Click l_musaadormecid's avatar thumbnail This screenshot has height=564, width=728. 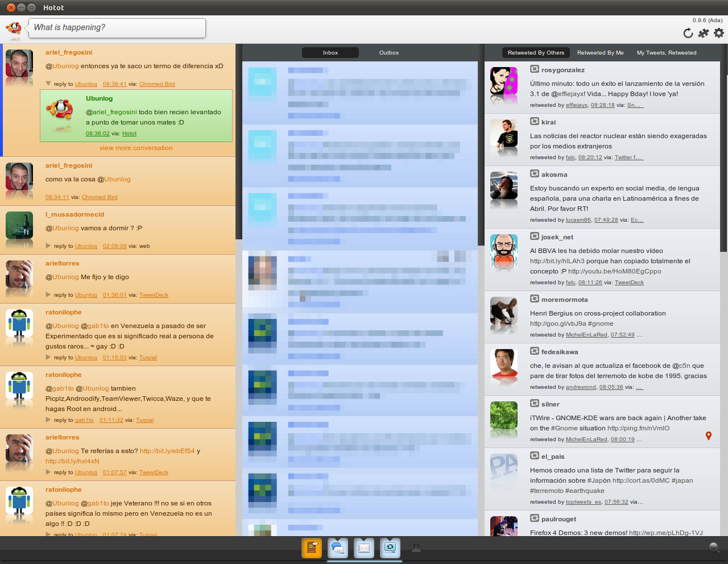pyautogui.click(x=19, y=226)
